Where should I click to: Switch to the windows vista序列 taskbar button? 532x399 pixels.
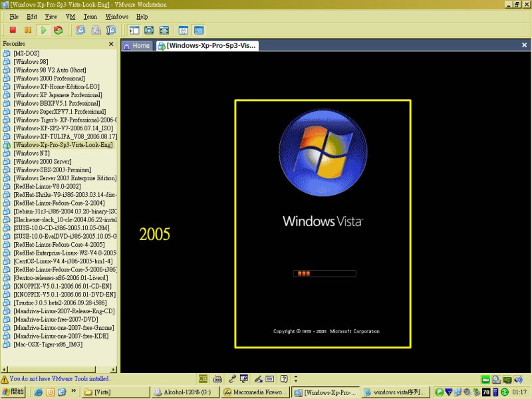pyautogui.click(x=395, y=392)
